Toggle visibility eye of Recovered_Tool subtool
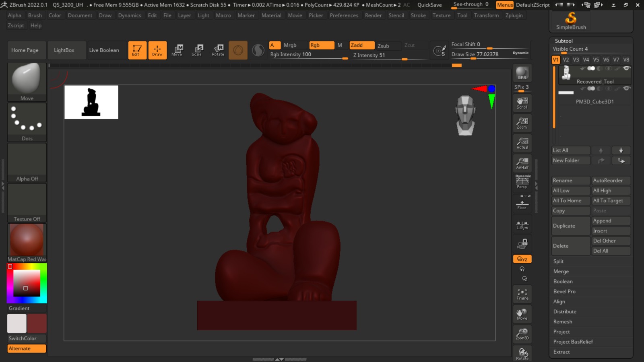Image resolution: width=644 pixels, height=362 pixels. [626, 68]
